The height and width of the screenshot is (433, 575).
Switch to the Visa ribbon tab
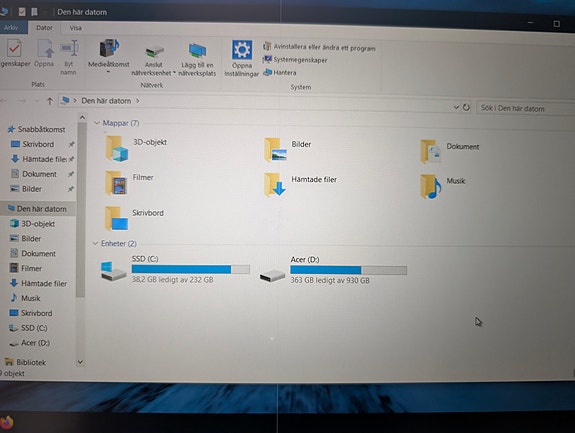click(76, 28)
